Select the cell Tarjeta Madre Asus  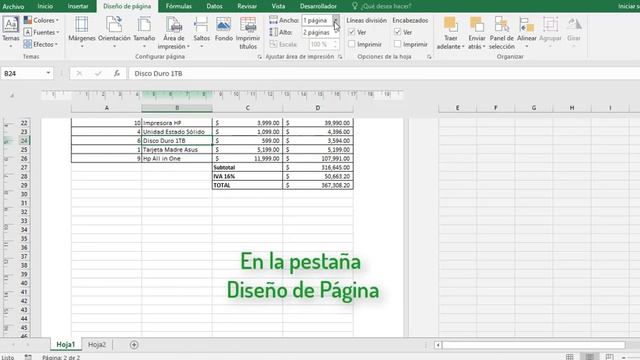(x=177, y=150)
